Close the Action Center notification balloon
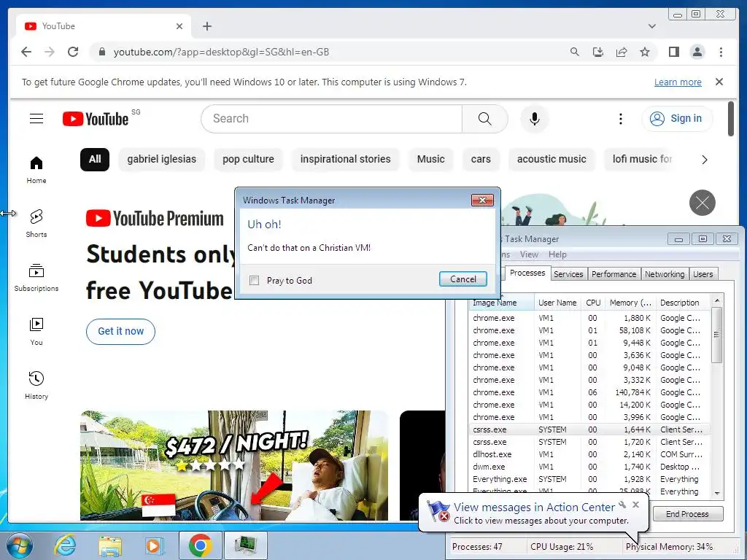The height and width of the screenshot is (560, 747). (x=635, y=505)
